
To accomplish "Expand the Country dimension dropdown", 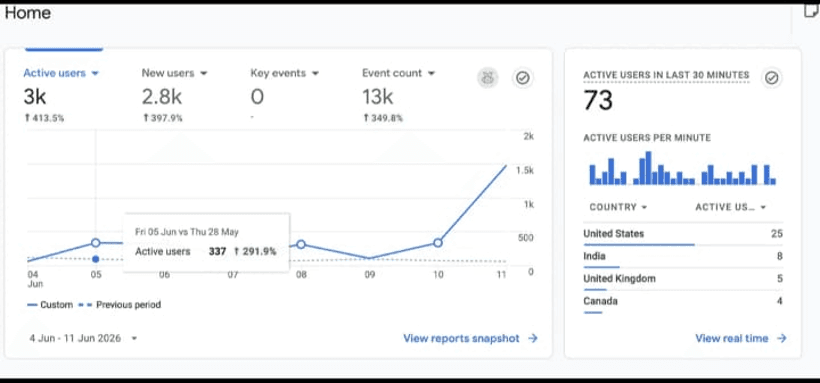I will click(618, 207).
